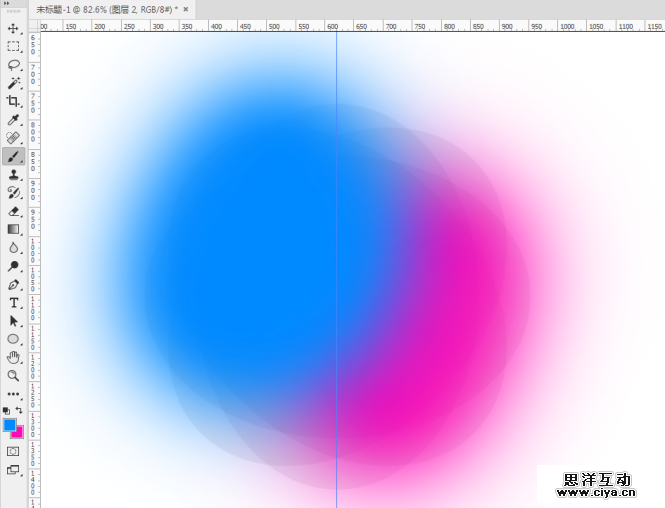Select the Lasso tool
This screenshot has height=508, width=665.
(13, 65)
